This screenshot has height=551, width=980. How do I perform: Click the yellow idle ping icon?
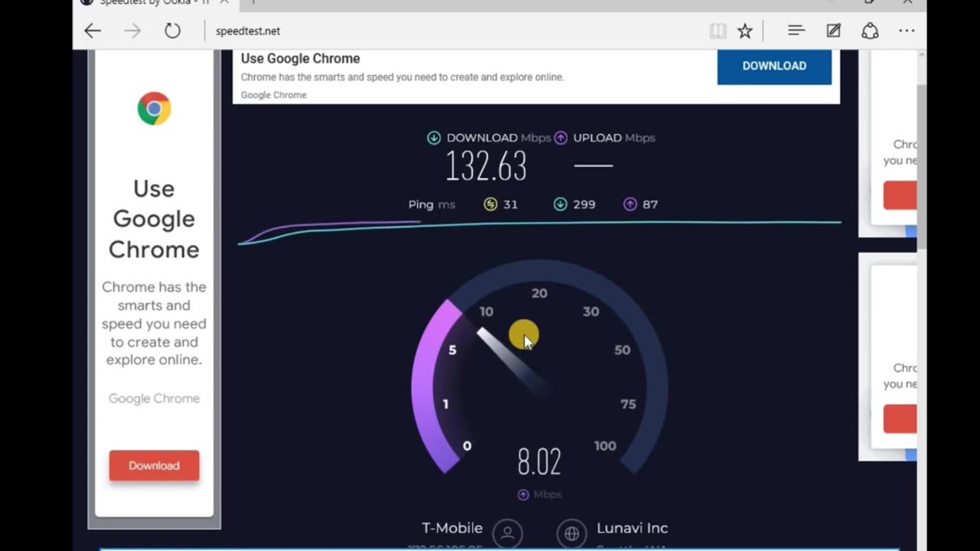[x=491, y=204]
